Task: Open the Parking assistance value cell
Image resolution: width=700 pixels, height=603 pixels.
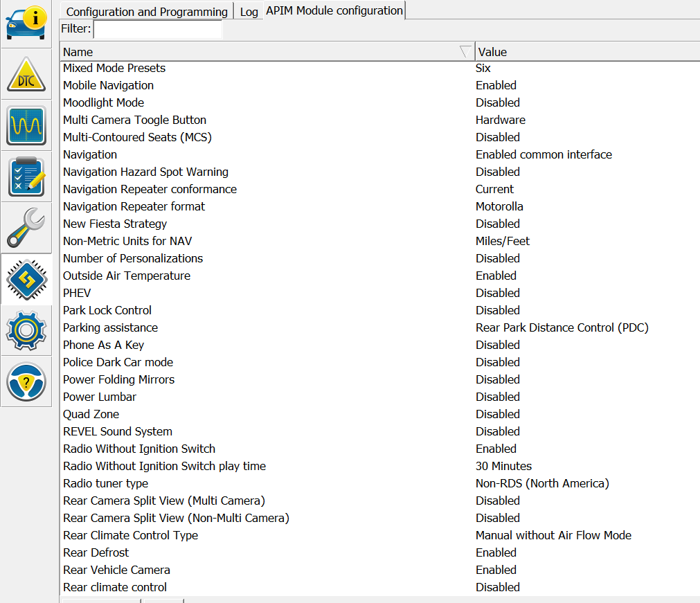Action: click(x=562, y=327)
